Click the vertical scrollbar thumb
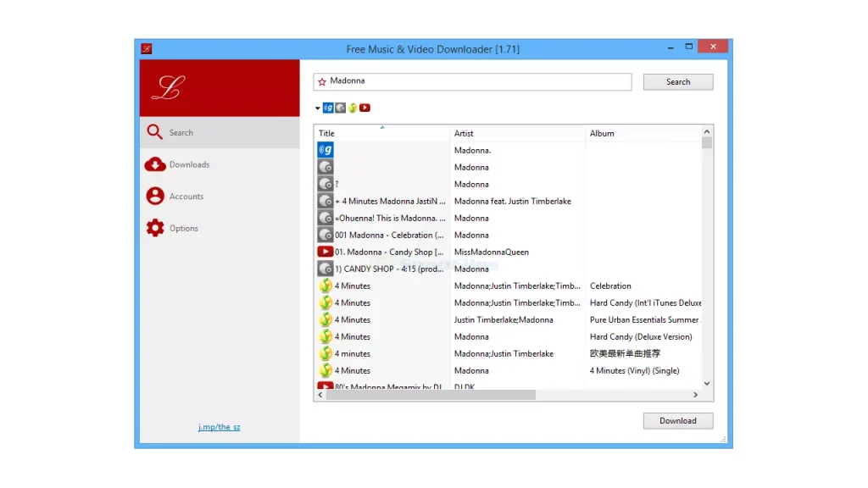 point(707,142)
